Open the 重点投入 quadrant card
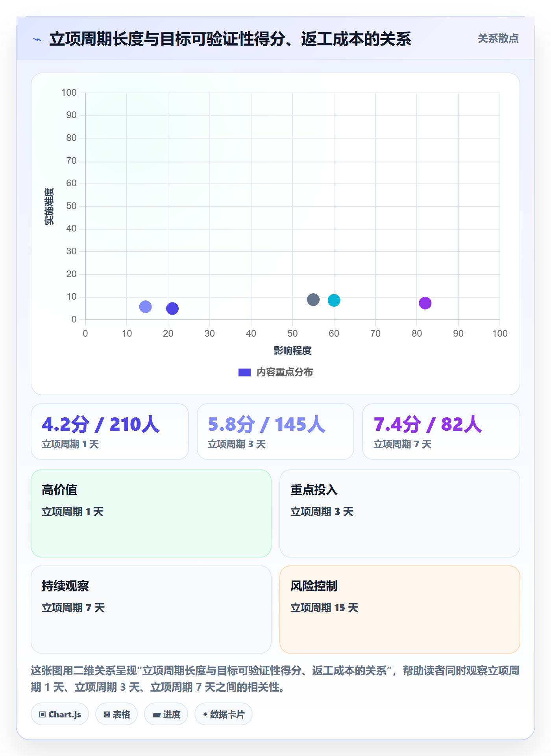The image size is (551, 756). tap(400, 513)
